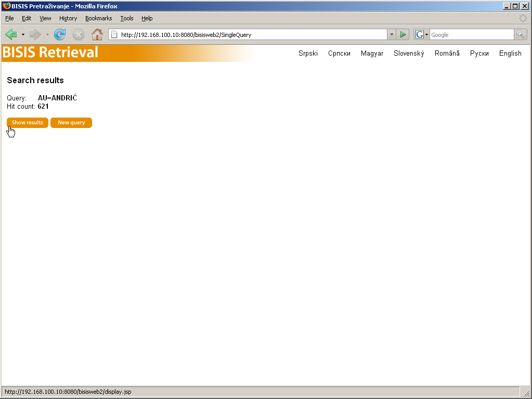Image resolution: width=532 pixels, height=399 pixels.
Task: Minimize the Firefox window
Action: (x=507, y=6)
